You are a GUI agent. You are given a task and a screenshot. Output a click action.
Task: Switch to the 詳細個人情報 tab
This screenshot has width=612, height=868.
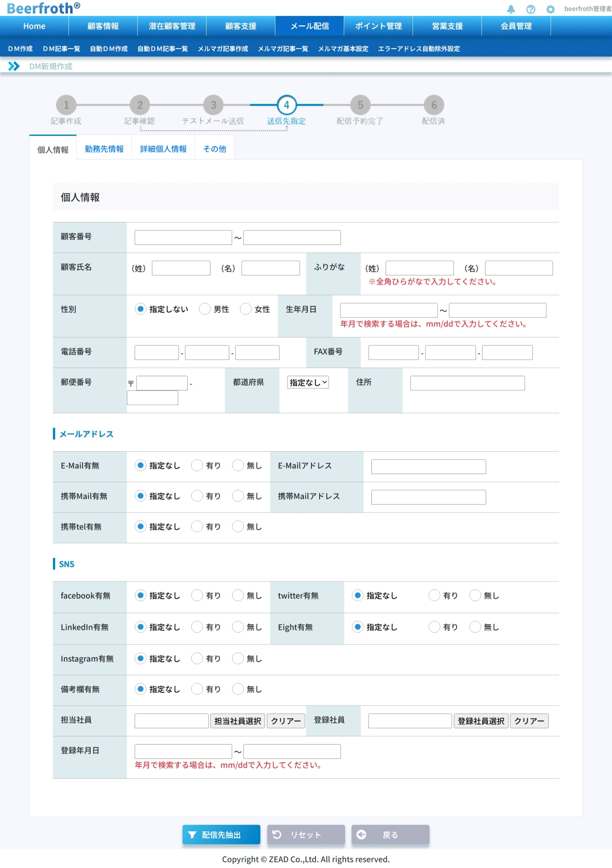pyautogui.click(x=163, y=149)
